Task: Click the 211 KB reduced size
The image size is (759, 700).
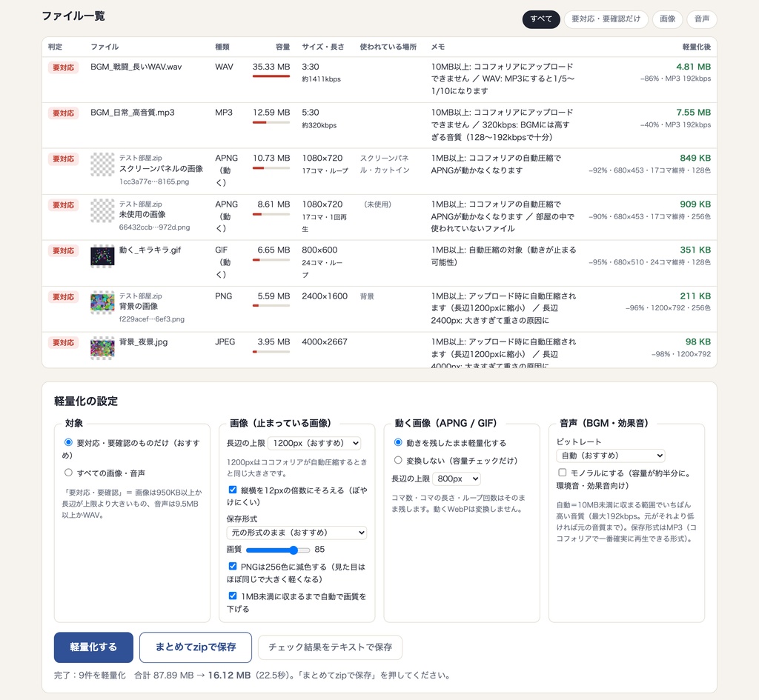Action: pyautogui.click(x=695, y=296)
